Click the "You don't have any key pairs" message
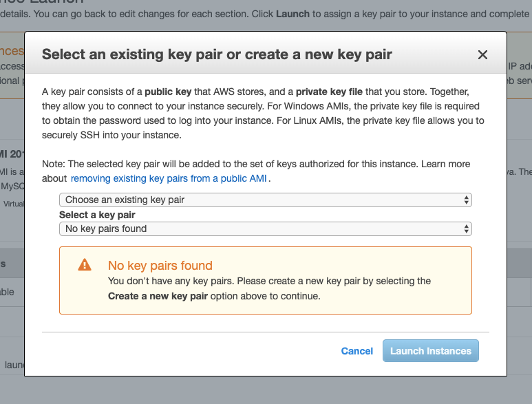Image resolution: width=532 pixels, height=404 pixels. [x=269, y=281]
